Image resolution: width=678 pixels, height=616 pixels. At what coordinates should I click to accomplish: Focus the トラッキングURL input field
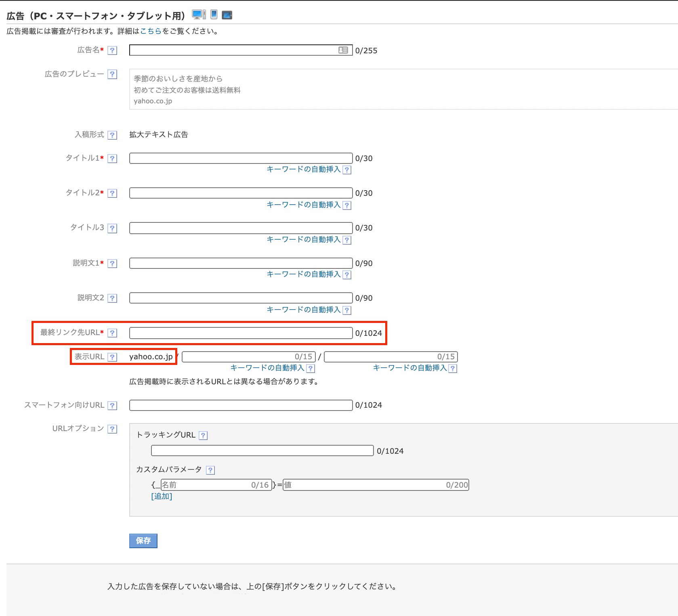point(262,450)
